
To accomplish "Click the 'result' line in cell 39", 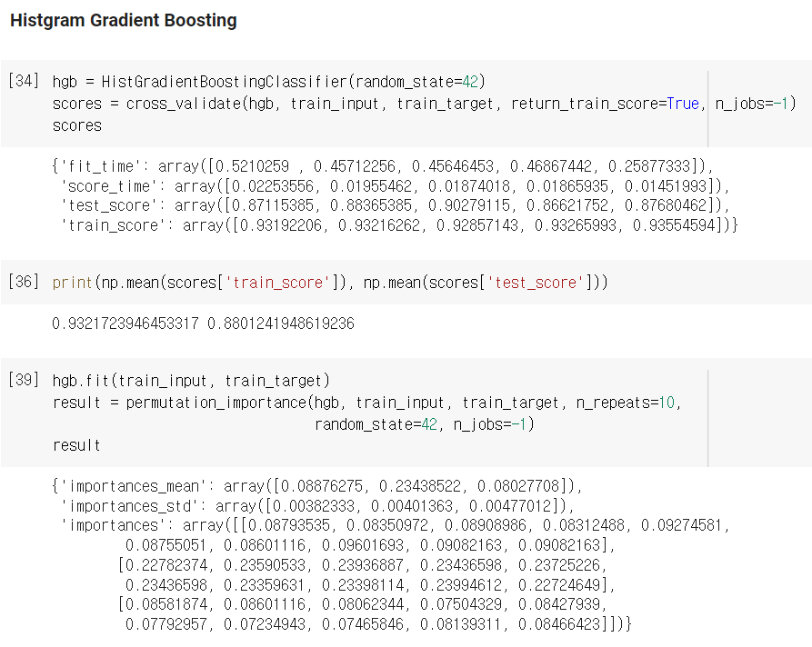I will pos(76,445).
